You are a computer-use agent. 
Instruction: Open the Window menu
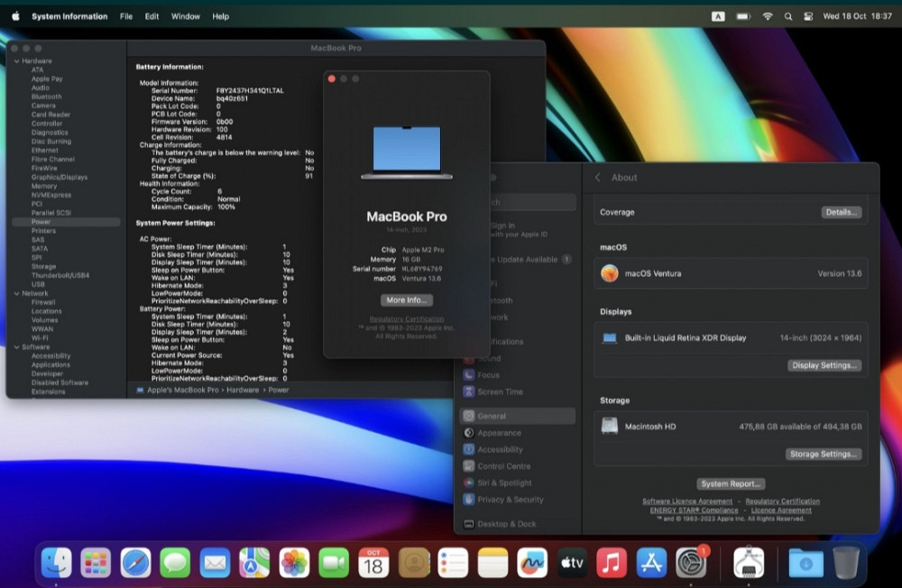point(185,15)
